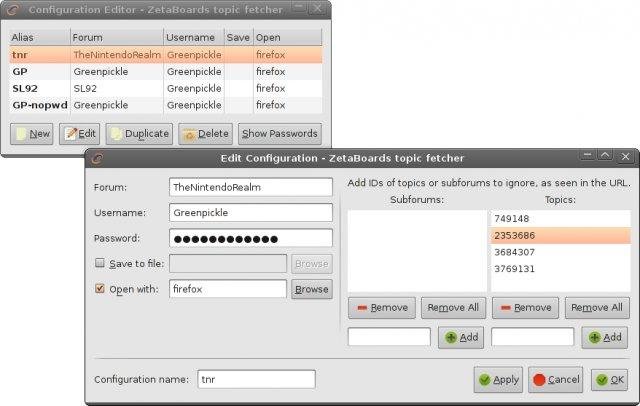Click the Cancel button
Image resolution: width=640 pixels, height=406 pixels.
[x=556, y=380]
